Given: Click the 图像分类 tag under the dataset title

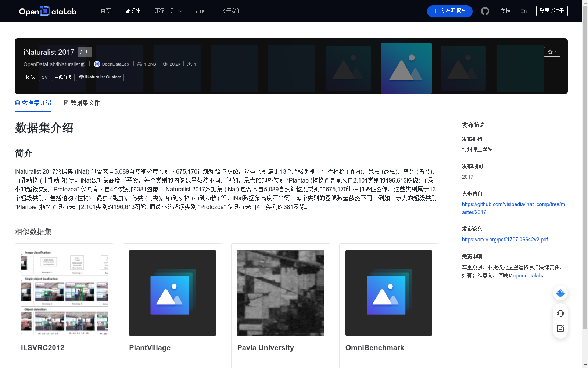Looking at the screenshot, I should (63, 77).
